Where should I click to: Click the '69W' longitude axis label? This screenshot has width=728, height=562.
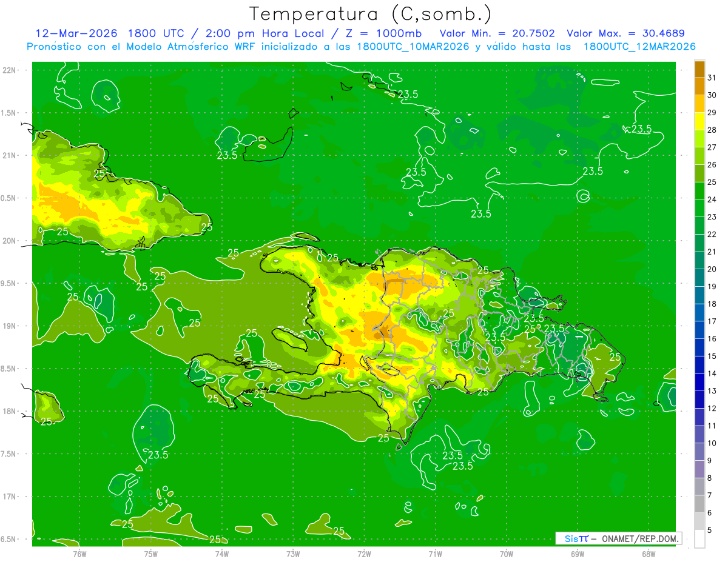coord(578,554)
